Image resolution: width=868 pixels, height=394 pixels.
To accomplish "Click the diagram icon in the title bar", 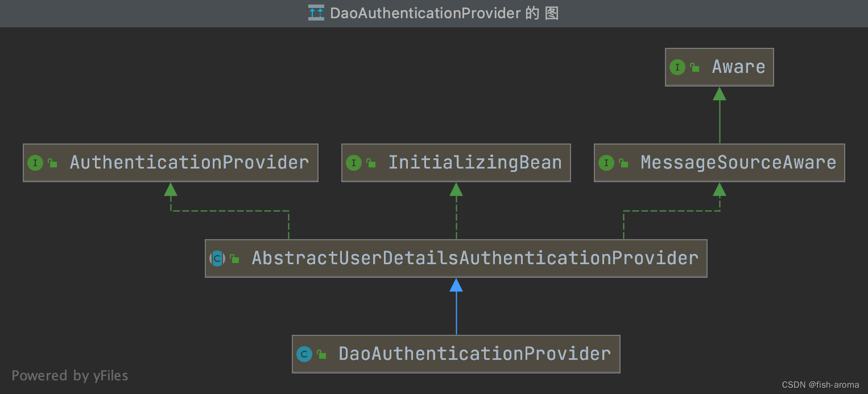I will [316, 13].
